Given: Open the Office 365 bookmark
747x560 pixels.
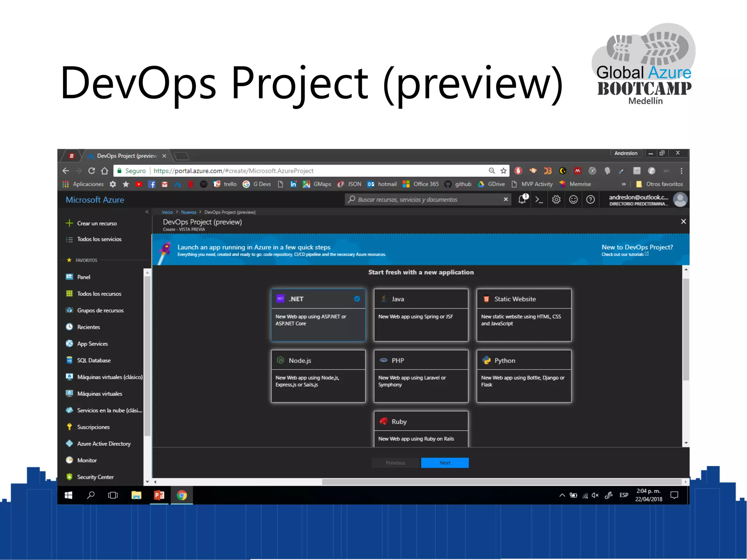Looking at the screenshot, I should point(421,184).
